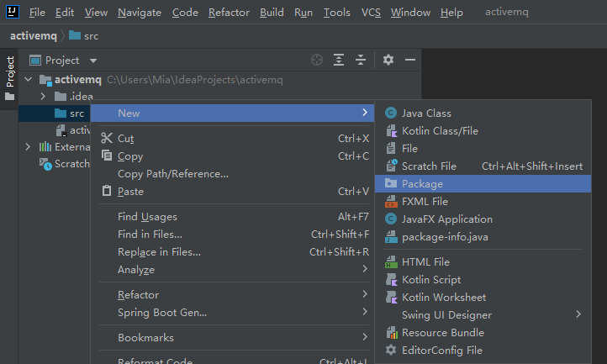Expand the Analyze submenu arrow

coord(365,269)
